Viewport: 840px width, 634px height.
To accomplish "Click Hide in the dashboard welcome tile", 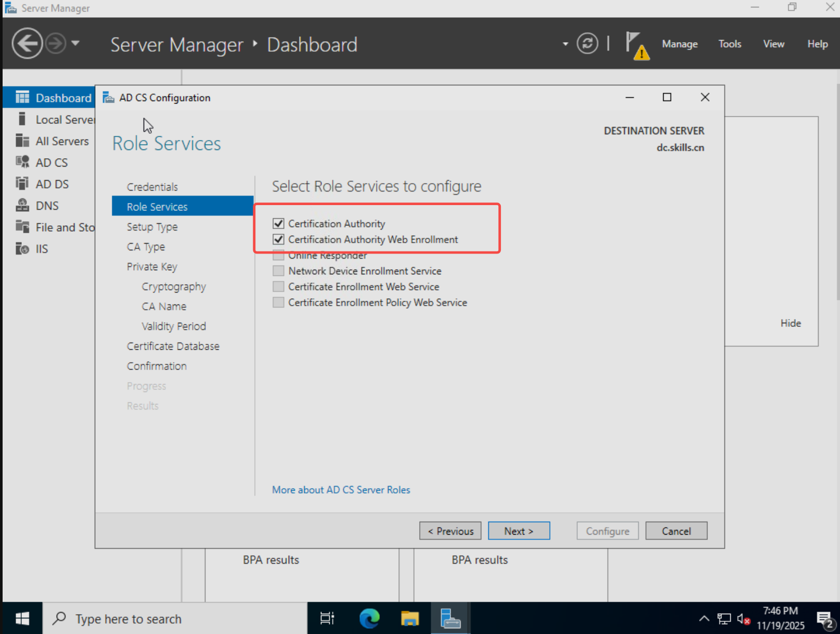I will pos(791,323).
